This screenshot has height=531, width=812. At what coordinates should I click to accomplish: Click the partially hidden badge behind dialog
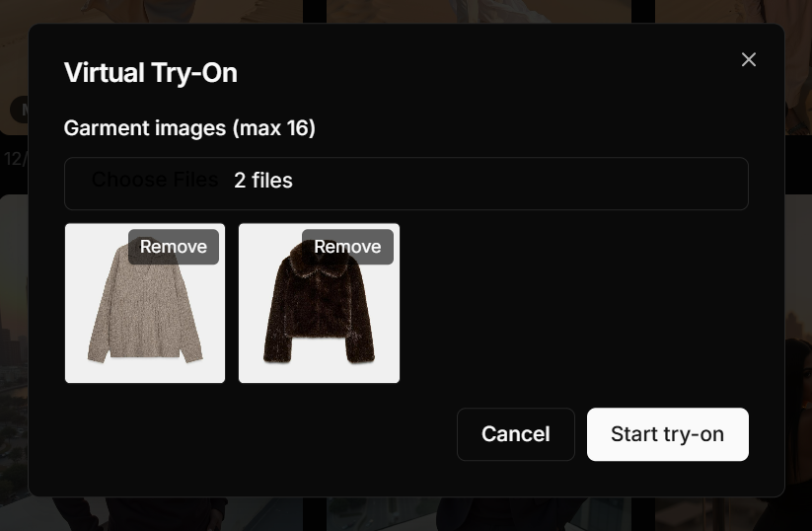pos(18,109)
